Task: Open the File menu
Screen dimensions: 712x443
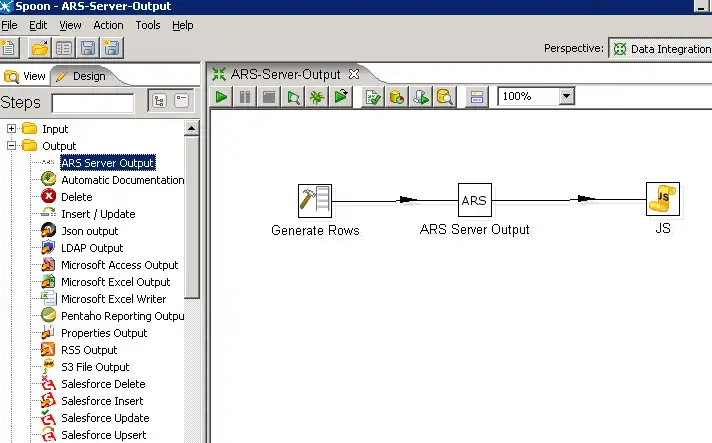Action: [x=9, y=25]
